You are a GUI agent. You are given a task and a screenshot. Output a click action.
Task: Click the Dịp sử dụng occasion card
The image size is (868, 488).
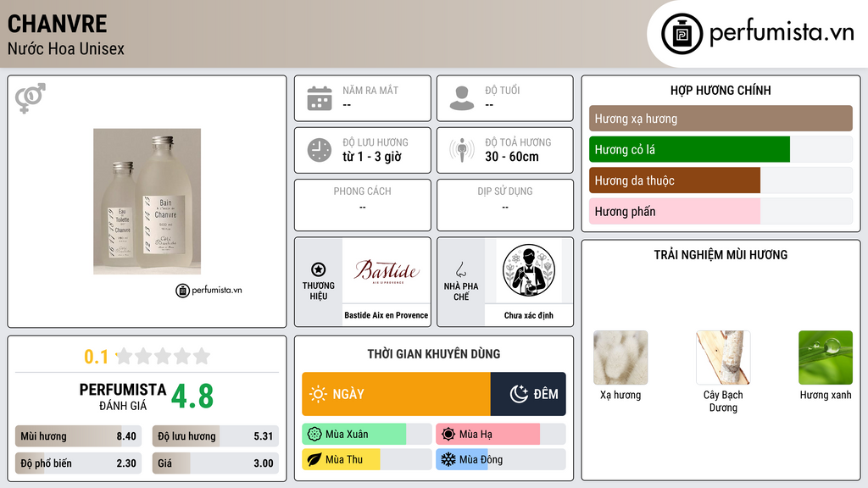pos(505,205)
